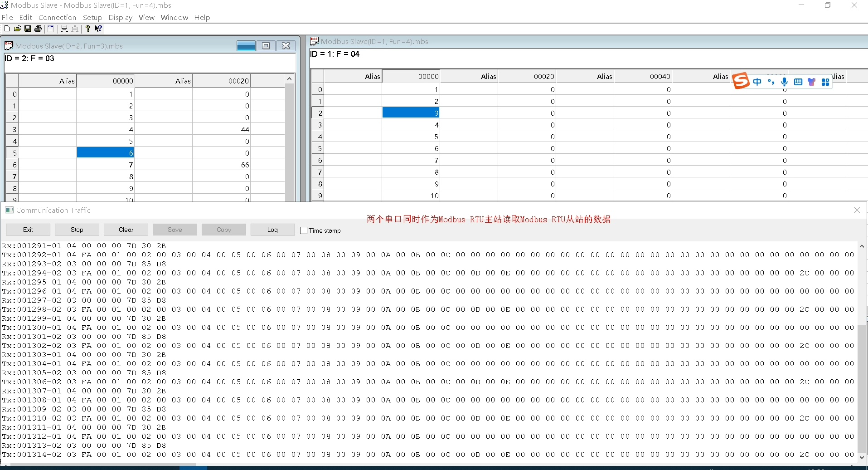Image resolution: width=868 pixels, height=470 pixels.
Task: Click the context help cursor icon
Action: pyautogui.click(x=98, y=29)
